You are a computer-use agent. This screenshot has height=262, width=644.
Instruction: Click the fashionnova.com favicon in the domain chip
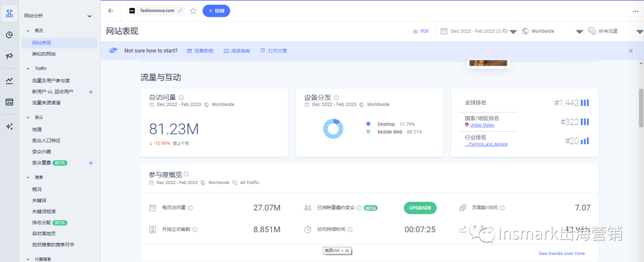click(132, 11)
